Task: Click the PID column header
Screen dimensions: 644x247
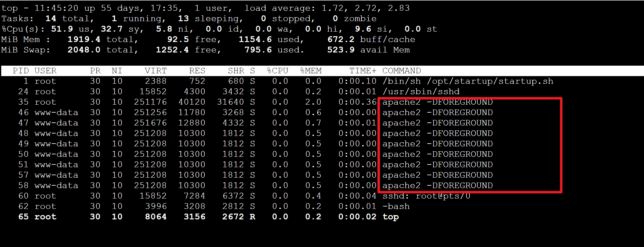Action: pyautogui.click(x=21, y=71)
